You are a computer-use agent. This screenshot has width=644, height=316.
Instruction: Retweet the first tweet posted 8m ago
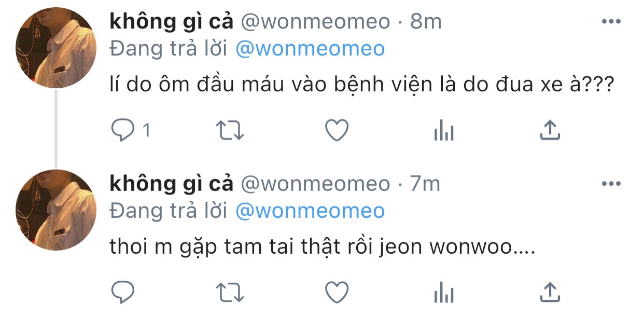tap(230, 131)
